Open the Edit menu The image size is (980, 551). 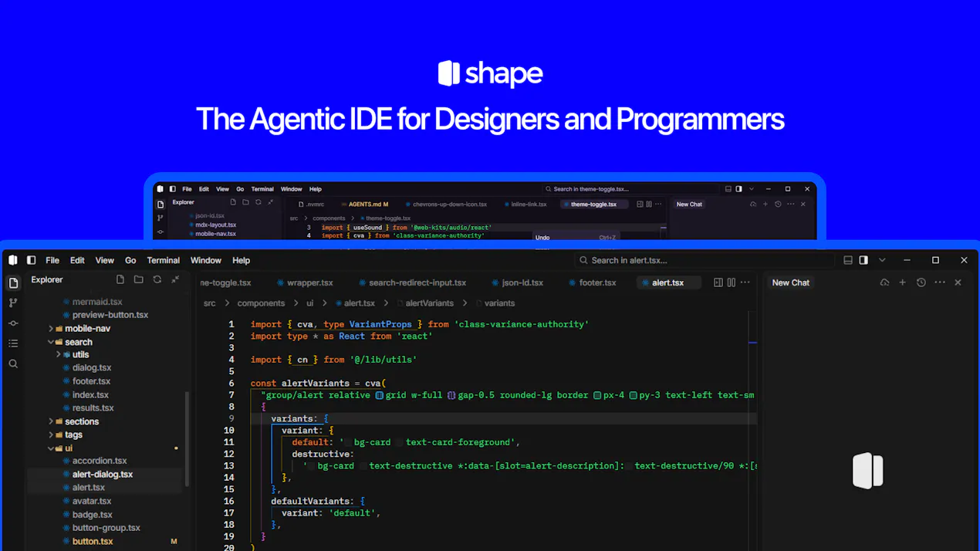point(77,261)
